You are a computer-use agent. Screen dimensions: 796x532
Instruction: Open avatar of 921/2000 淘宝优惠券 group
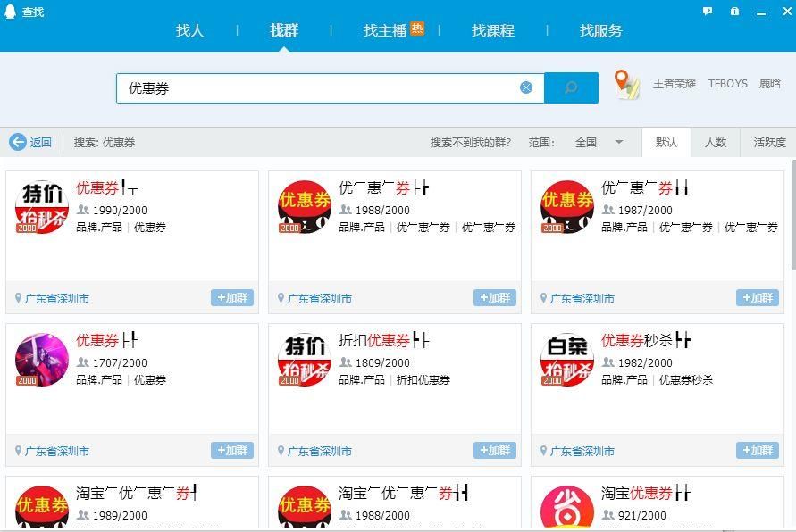tap(567, 508)
